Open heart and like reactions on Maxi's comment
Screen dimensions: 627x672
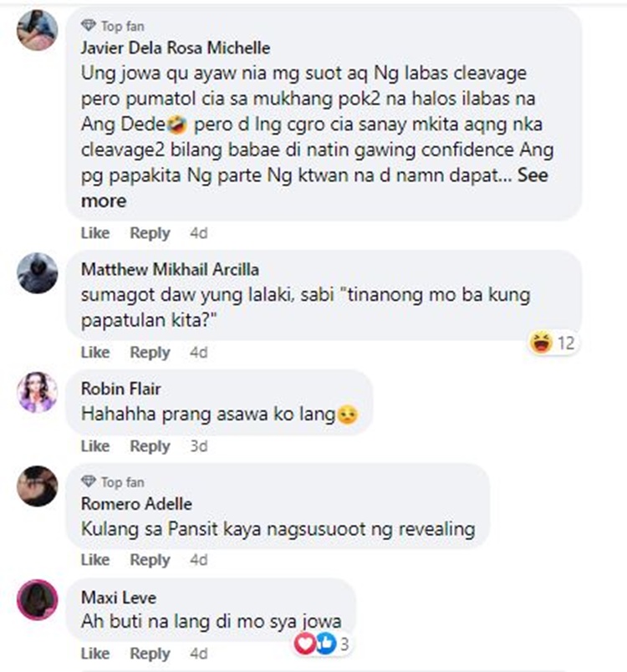click(323, 644)
